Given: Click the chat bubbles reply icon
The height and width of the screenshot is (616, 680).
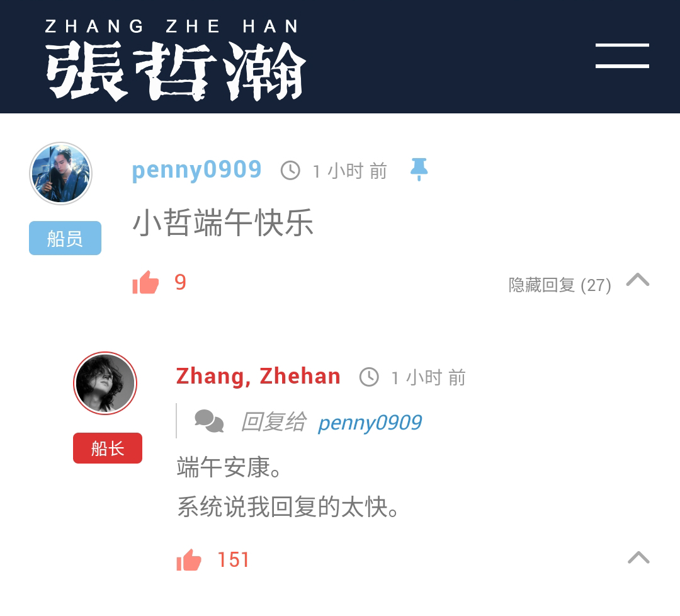Looking at the screenshot, I should (x=209, y=421).
